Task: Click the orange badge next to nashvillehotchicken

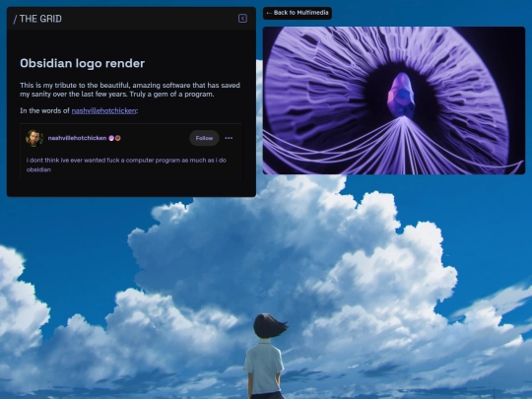Action: click(x=118, y=138)
